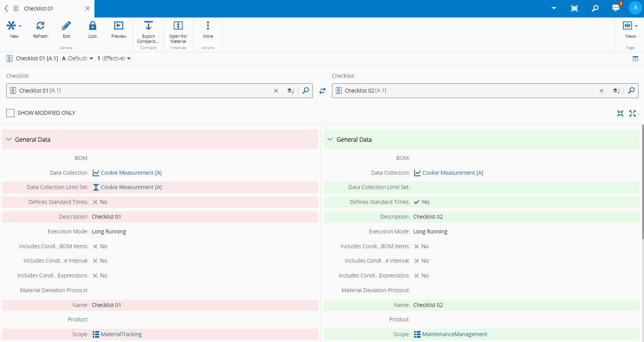The height and width of the screenshot is (342, 644).
Task: Open the notifications chat icon
Action: [x=616, y=8]
